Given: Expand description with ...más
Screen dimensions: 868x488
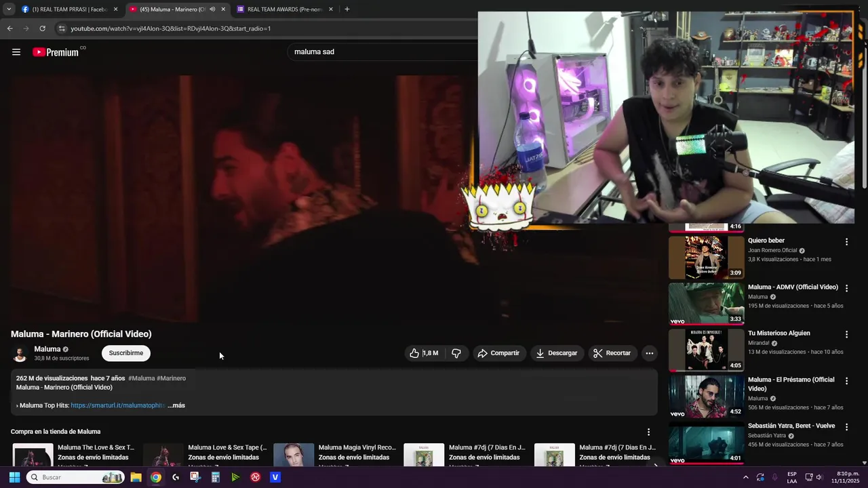Looking at the screenshot, I should pyautogui.click(x=176, y=405).
